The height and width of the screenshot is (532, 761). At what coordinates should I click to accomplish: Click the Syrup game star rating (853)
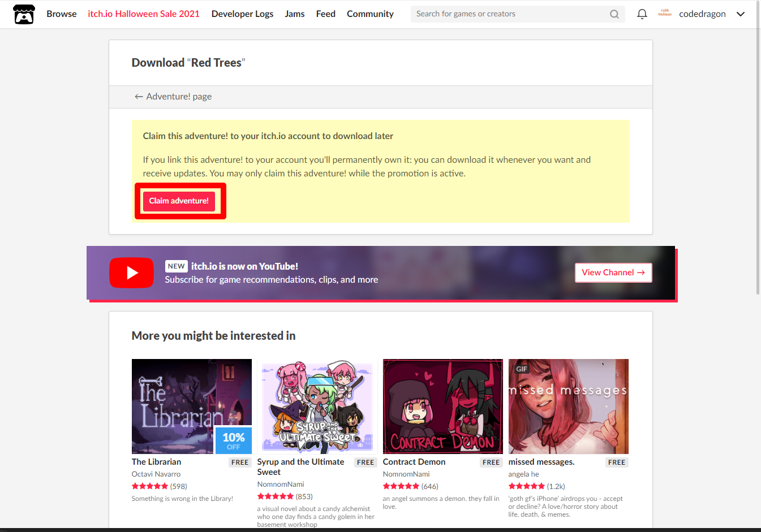pos(285,496)
